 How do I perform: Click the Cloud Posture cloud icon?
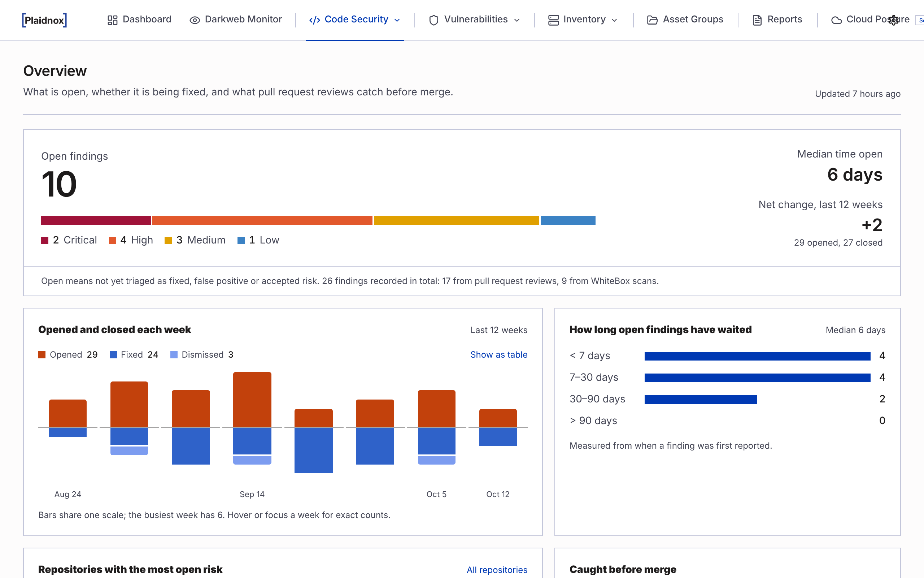837,20
